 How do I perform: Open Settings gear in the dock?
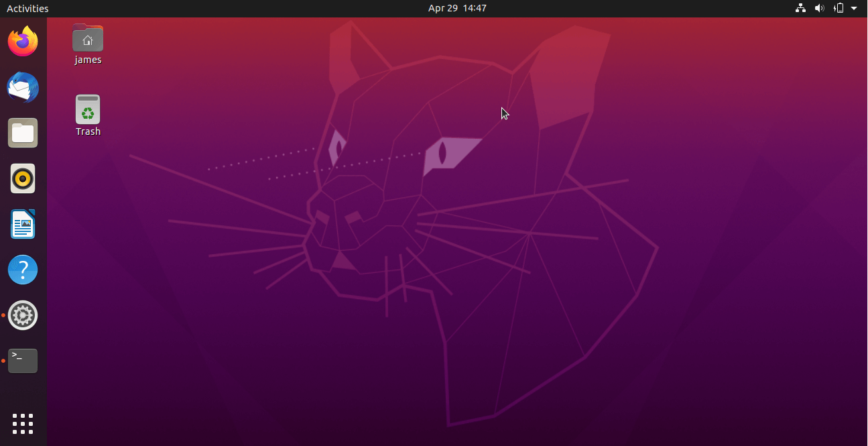(23, 315)
